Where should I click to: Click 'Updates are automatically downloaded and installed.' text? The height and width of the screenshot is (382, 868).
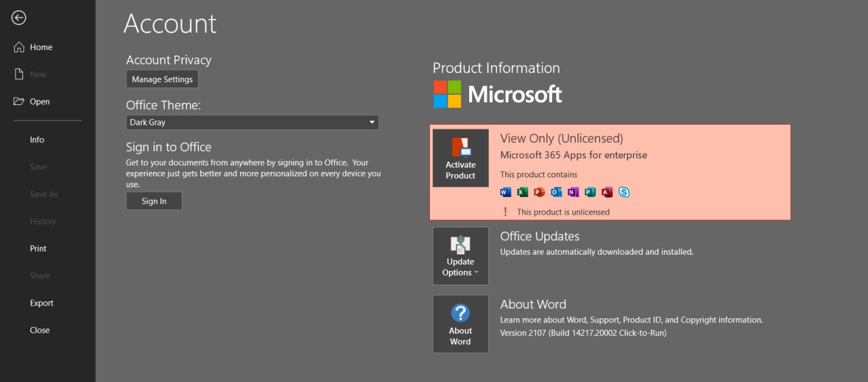pyautogui.click(x=597, y=252)
